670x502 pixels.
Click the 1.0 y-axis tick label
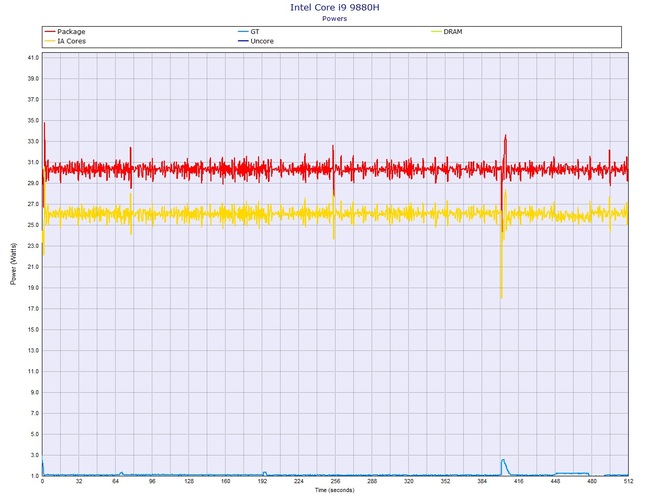pos(35,476)
